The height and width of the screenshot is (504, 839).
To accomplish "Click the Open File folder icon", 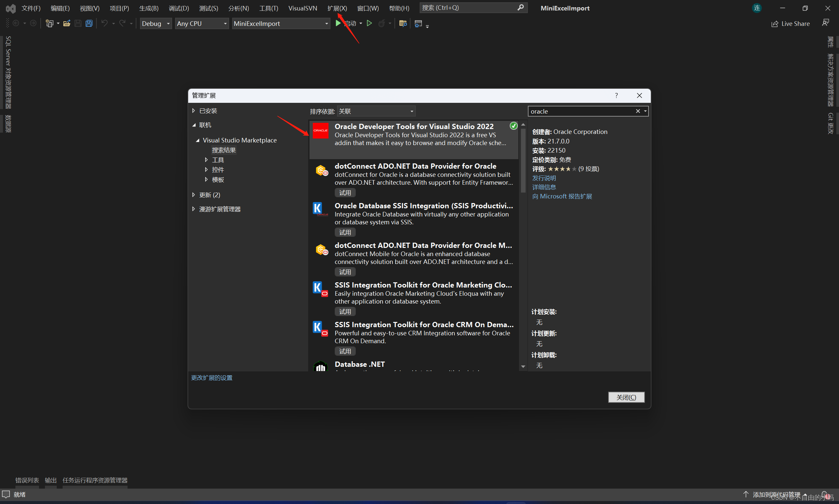I will pos(67,23).
